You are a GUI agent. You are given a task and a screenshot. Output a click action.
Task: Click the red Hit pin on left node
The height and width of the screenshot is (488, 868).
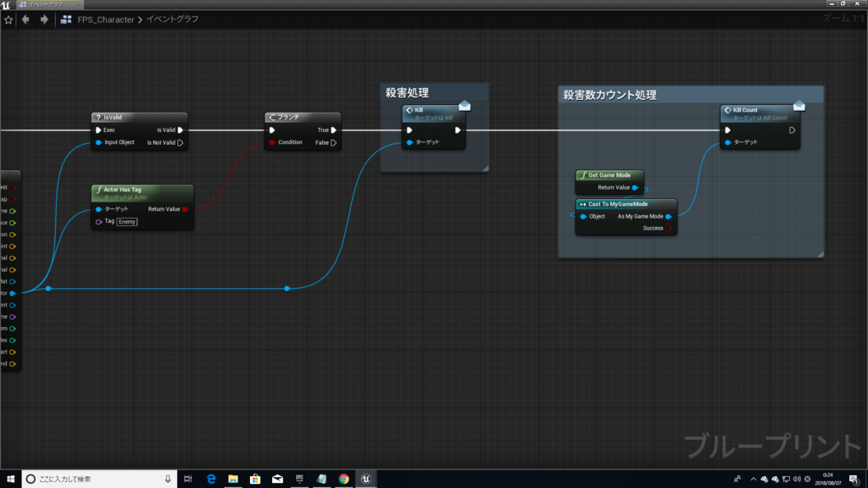(x=12, y=188)
